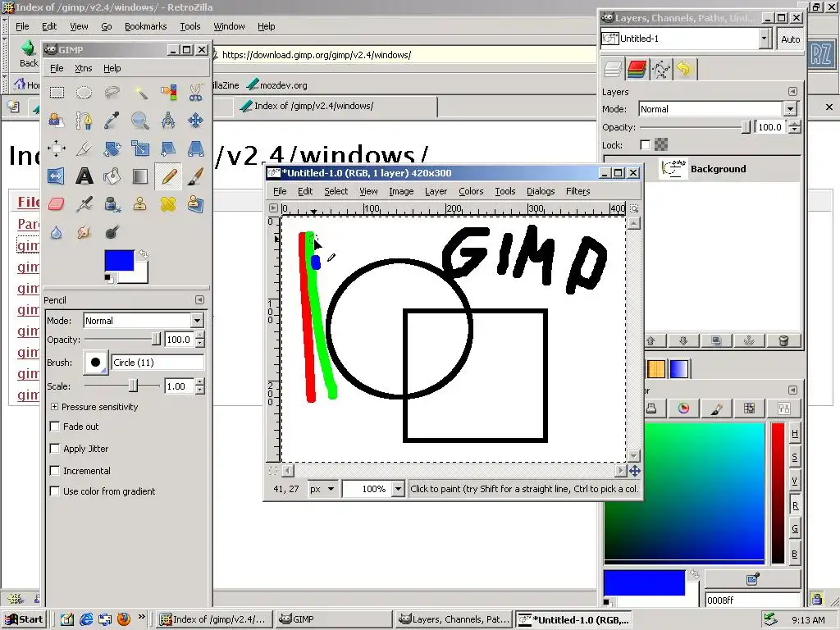This screenshot has width=840, height=630.
Task: Switch to the Channels tab
Action: tap(636, 69)
